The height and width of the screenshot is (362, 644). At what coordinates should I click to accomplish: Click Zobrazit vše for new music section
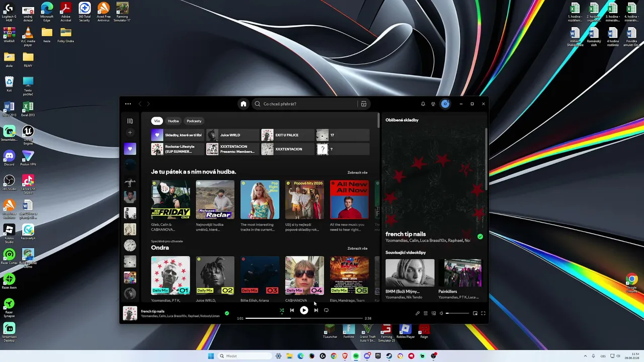coord(357,172)
